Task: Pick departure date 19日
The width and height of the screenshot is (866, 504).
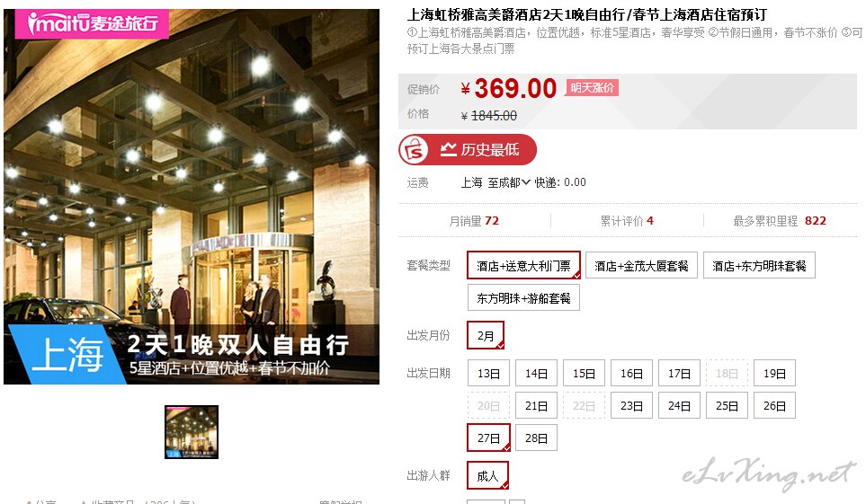Action: 775,374
